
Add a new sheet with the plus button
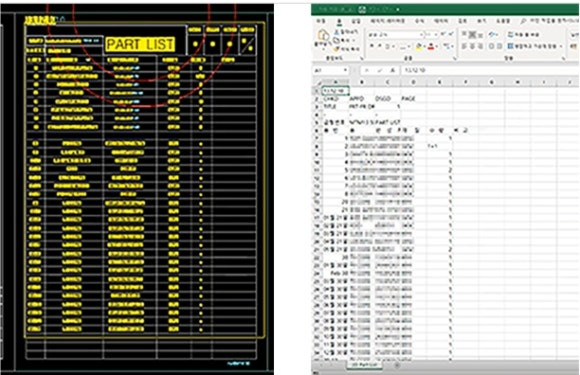(x=397, y=365)
